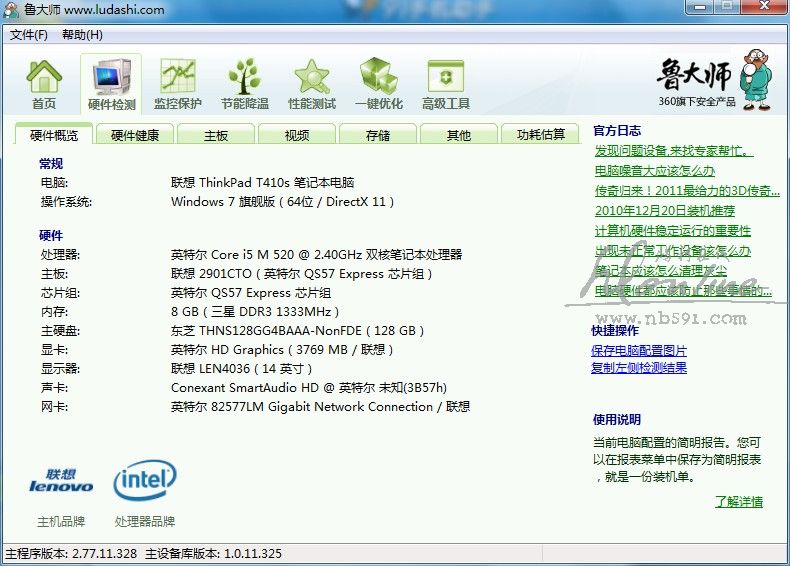Viewport: 790px width, 566px height.
Task: Switch to the 功耗估算 tab
Action: click(x=541, y=135)
